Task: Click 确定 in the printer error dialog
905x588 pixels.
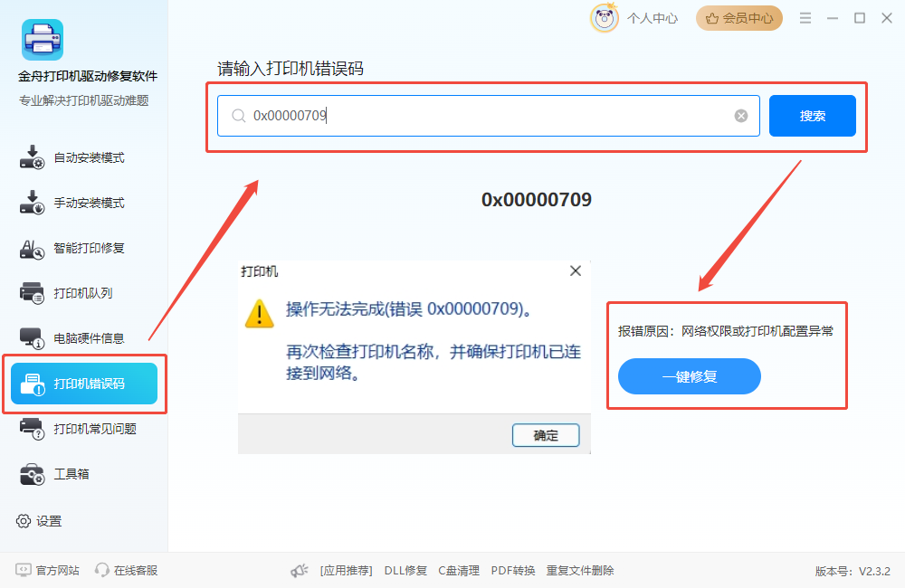Action: pos(546,435)
